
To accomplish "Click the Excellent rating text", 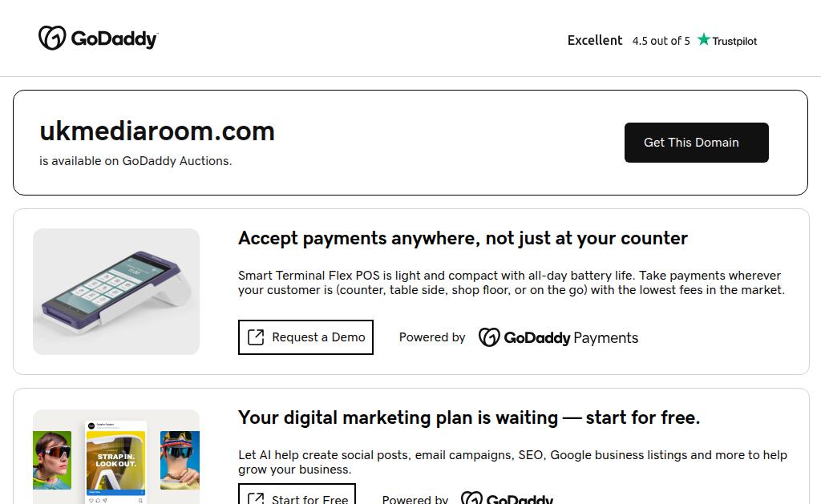I will 595,40.
